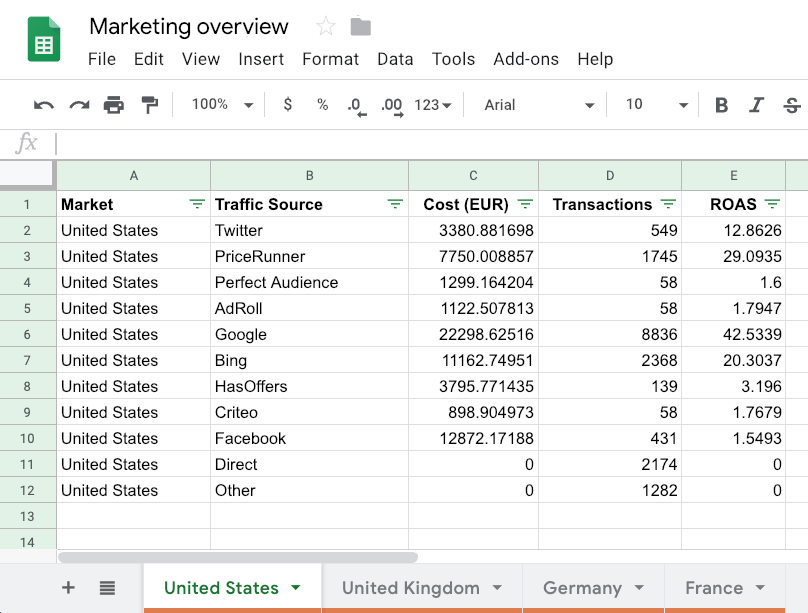Open the Help menu

(595, 59)
